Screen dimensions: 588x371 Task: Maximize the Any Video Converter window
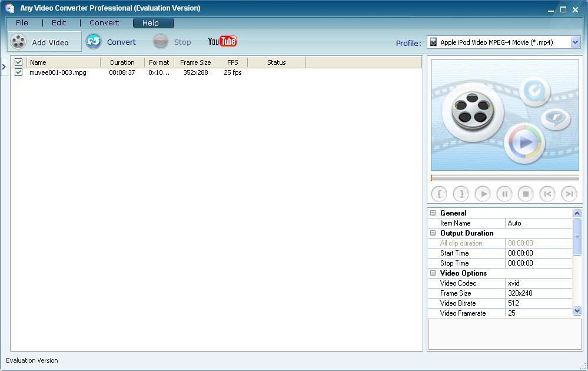(x=563, y=10)
